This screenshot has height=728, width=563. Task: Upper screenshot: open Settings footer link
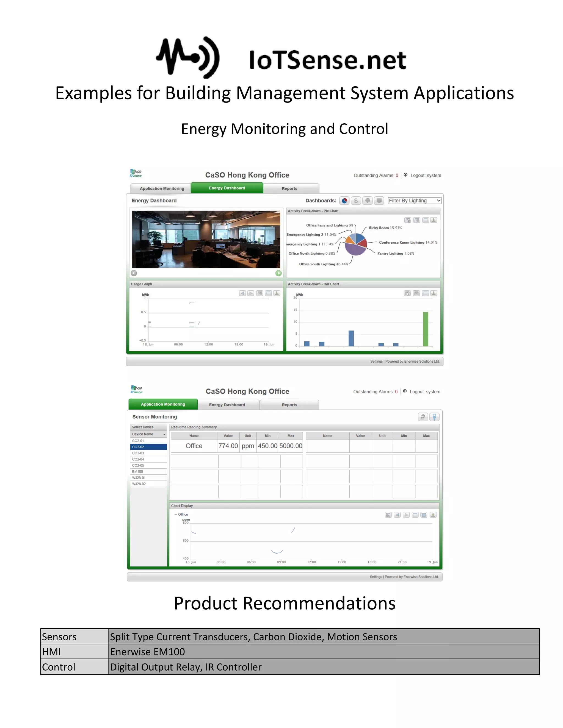pyautogui.click(x=376, y=361)
